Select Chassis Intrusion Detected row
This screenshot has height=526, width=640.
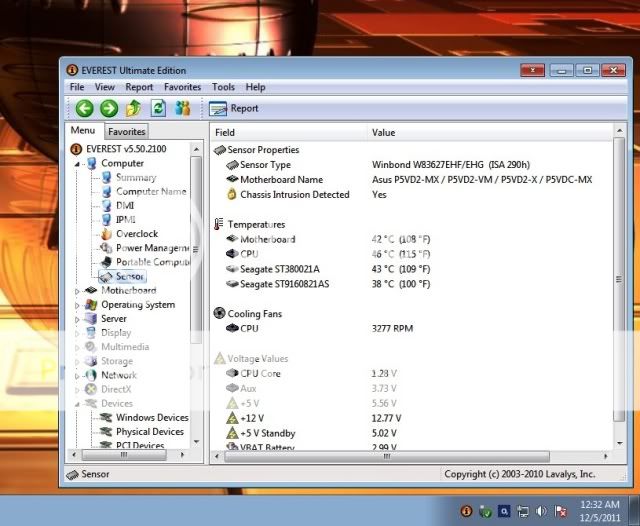pos(412,195)
